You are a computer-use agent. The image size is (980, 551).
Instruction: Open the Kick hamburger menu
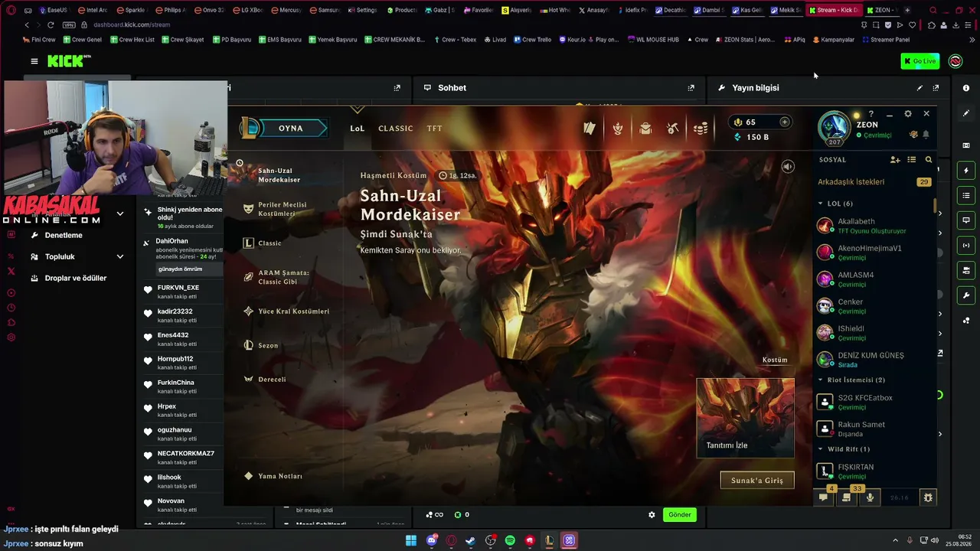click(34, 61)
